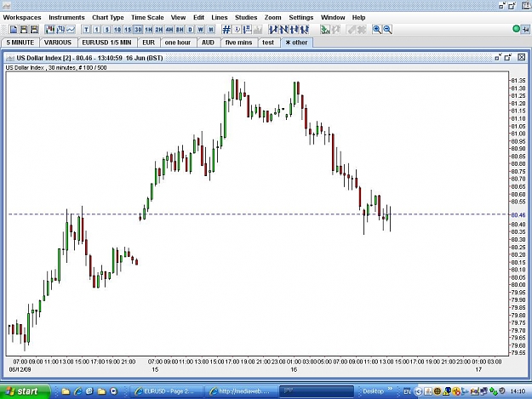Choose the 8H time scale button
532x399 pixels.
coord(180,30)
